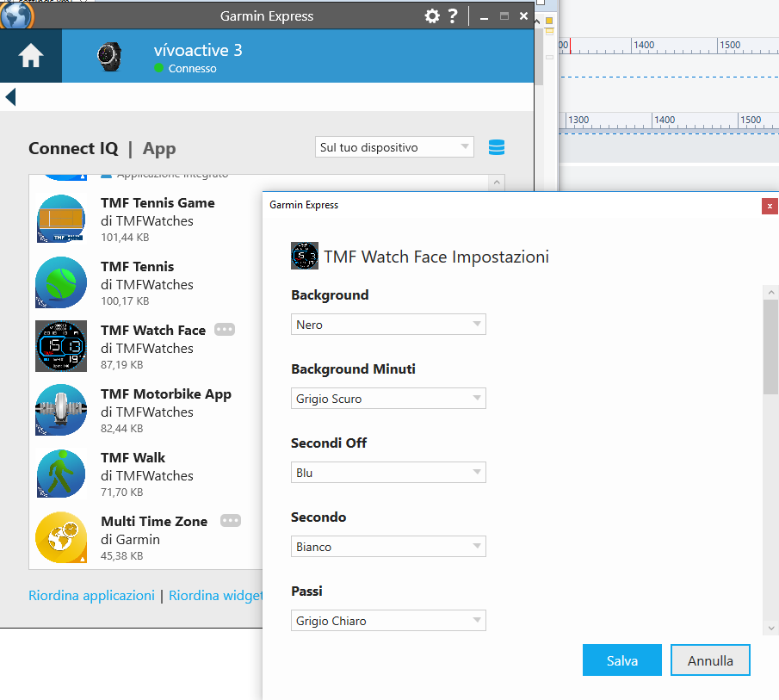Select the TMF Motorbike App icon
The image size is (779, 700).
click(x=61, y=410)
